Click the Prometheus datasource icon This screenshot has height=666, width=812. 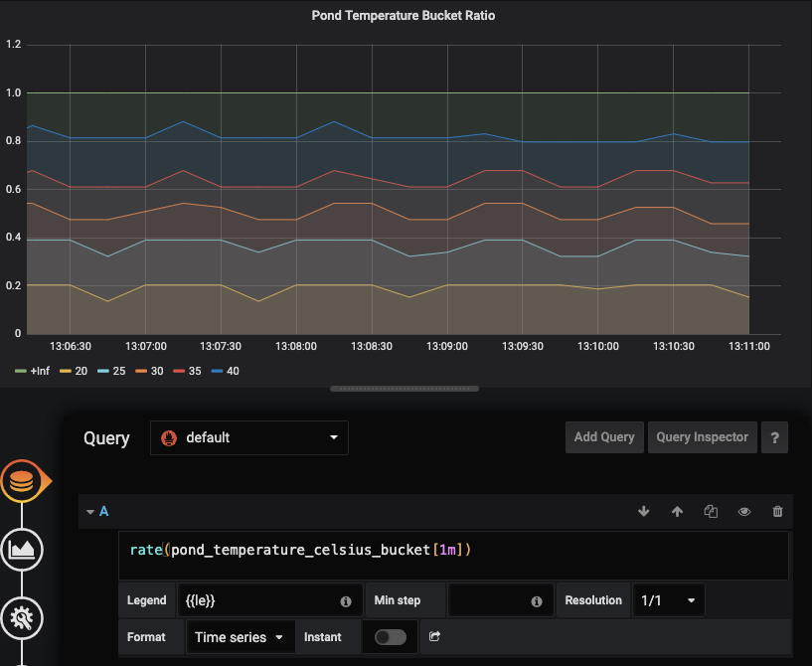point(169,438)
